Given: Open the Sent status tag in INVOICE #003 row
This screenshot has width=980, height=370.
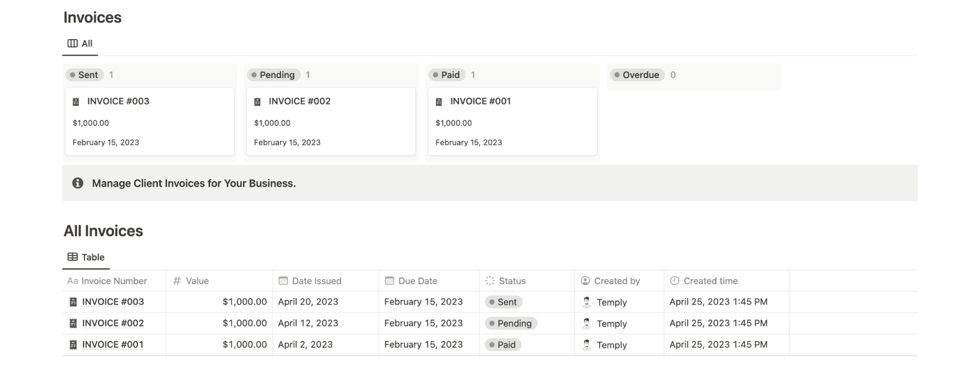Looking at the screenshot, I should (x=503, y=302).
